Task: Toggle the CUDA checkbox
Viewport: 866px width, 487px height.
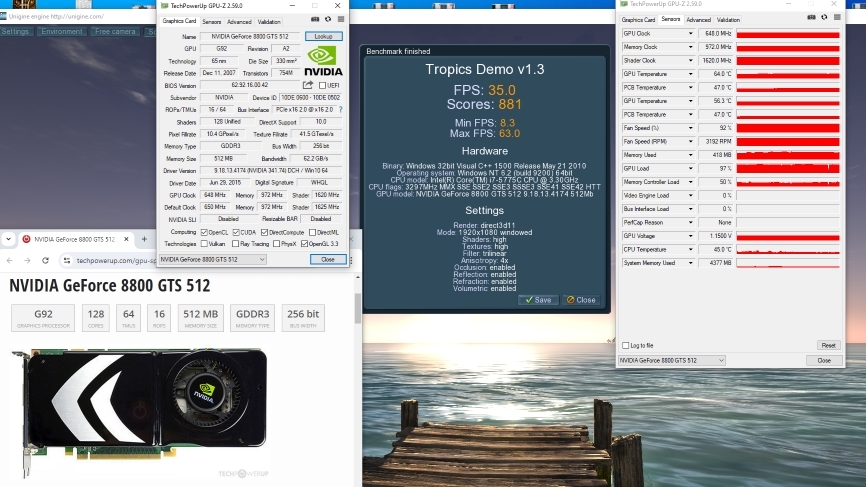Action: tap(236, 232)
